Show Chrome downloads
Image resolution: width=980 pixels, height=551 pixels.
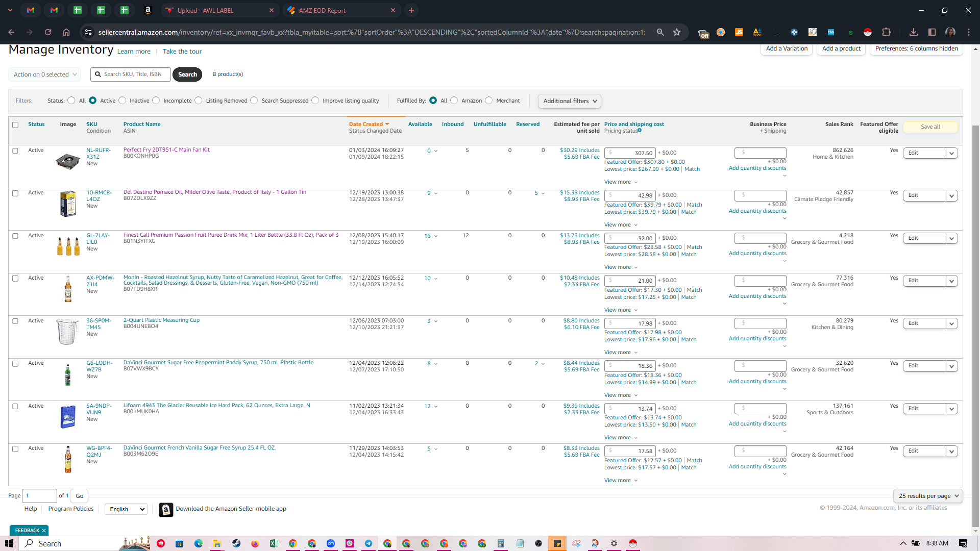click(x=914, y=32)
